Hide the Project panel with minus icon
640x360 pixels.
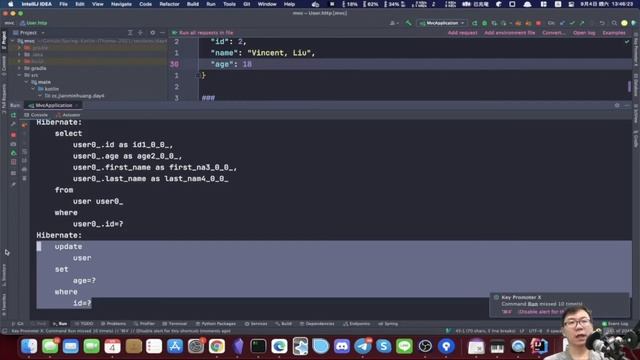point(162,33)
